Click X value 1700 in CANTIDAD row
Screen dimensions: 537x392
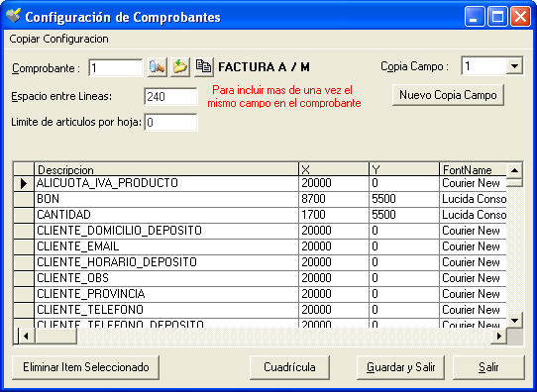[x=334, y=215]
